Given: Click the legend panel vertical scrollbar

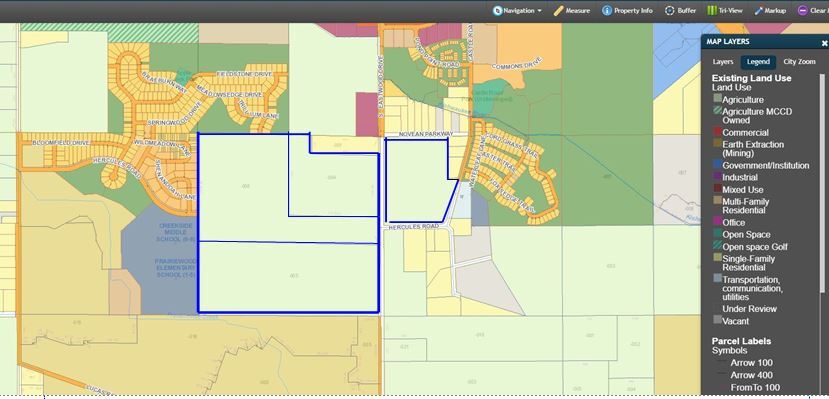Looking at the screenshot, I should point(822,182).
